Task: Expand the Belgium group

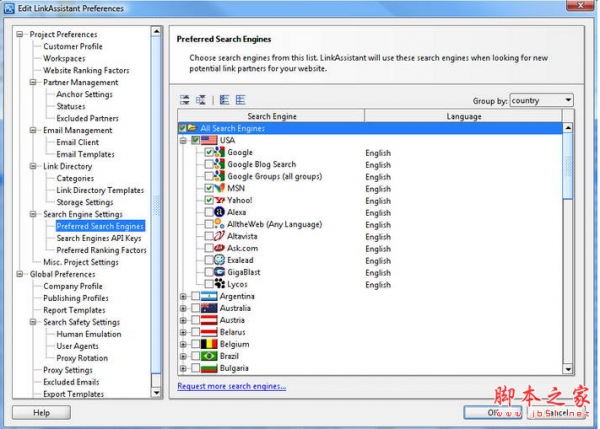Action: click(183, 344)
